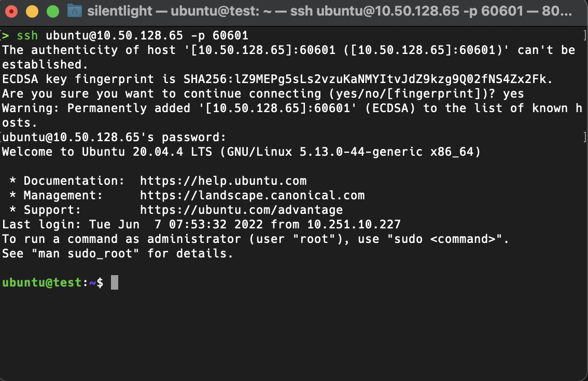Click the last login IP 10.251.10.227
This screenshot has width=588, height=381.
[x=354, y=224]
